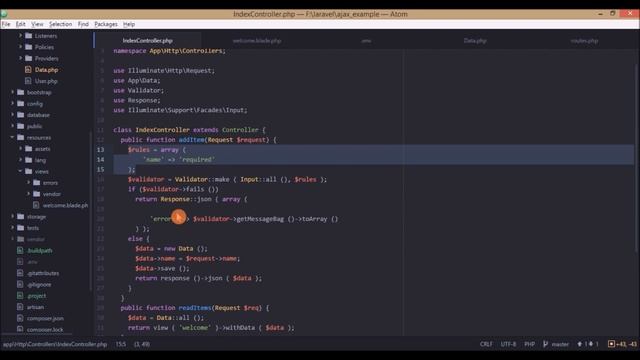
Task: Expand the tests folder arrow
Action: (x=13, y=228)
